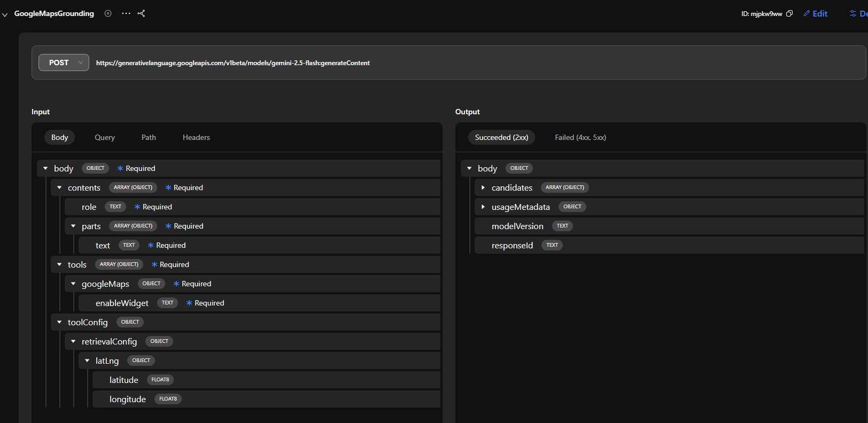Screen dimensions: 868x423
Task: Collapse the GoogleMapsGrounding section chevron
Action: pyautogui.click(x=5, y=14)
